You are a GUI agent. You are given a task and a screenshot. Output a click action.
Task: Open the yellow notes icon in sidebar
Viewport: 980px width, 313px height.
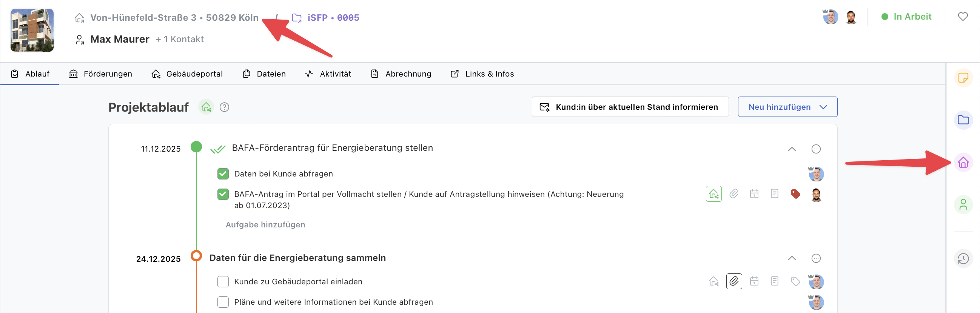[963, 78]
